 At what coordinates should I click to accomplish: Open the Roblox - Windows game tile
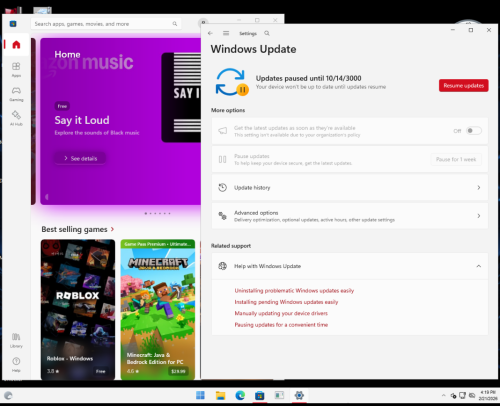[x=78, y=309]
